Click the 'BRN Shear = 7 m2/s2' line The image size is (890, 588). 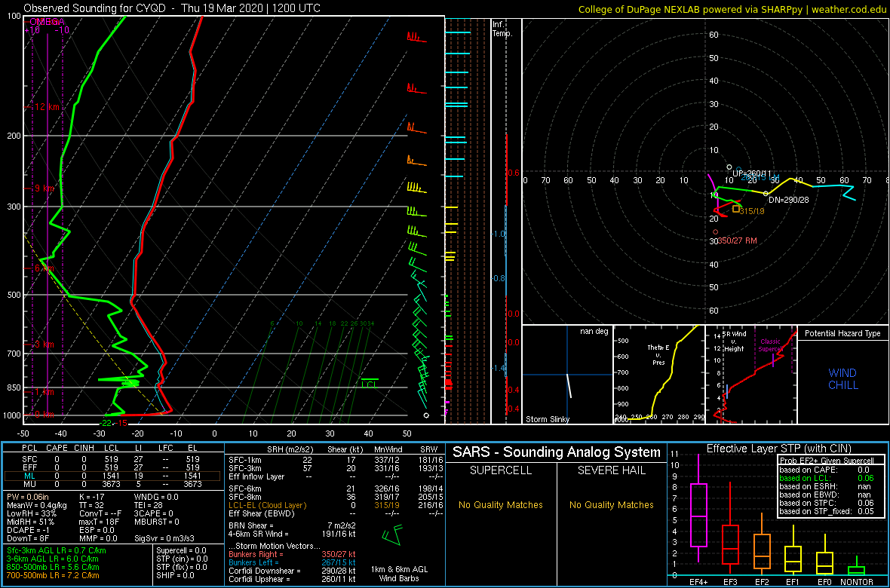coord(292,525)
